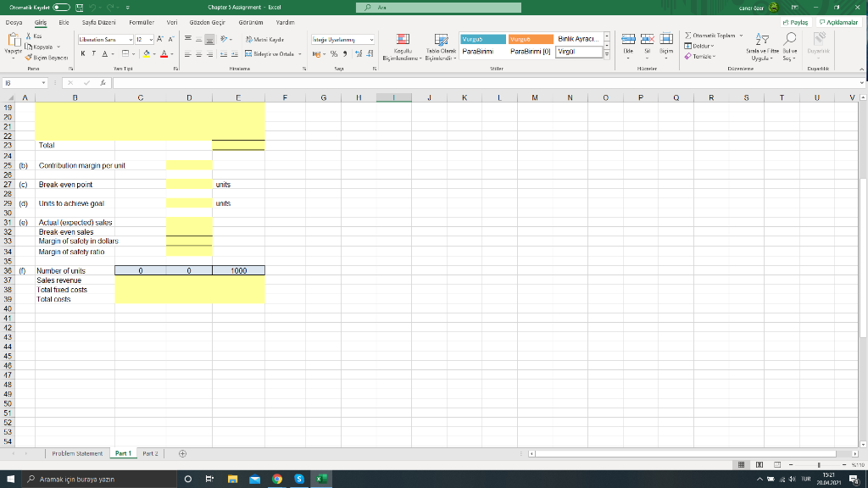Open the font size 12 dropdown
The image size is (868, 488).
pos(151,40)
